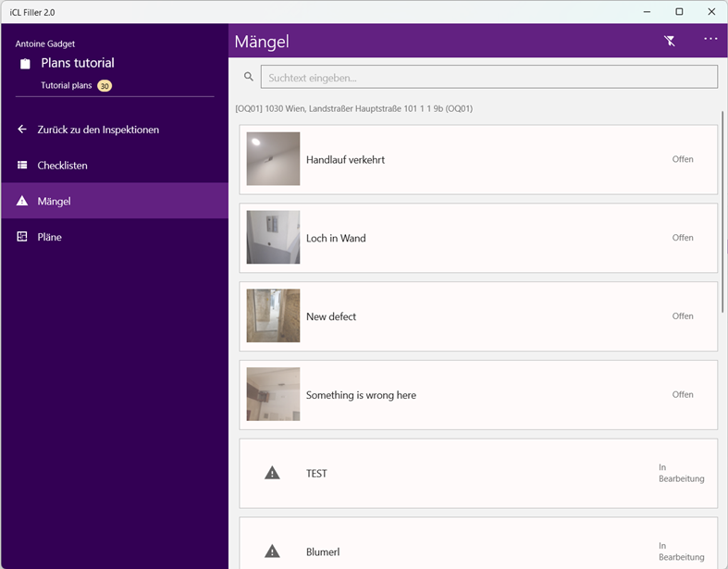Click In Bearbeitung status of TEST

tap(681, 473)
